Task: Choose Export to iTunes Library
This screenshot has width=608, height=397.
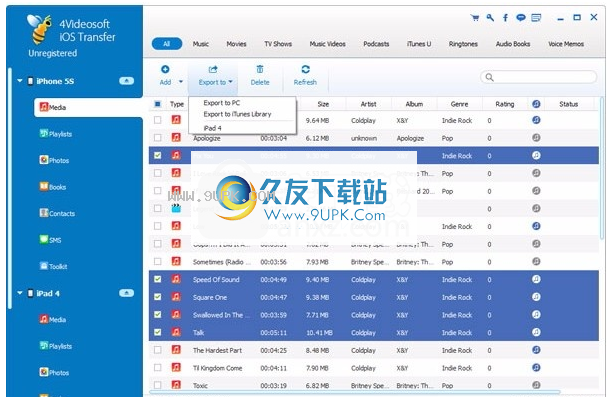Action: pyautogui.click(x=237, y=114)
